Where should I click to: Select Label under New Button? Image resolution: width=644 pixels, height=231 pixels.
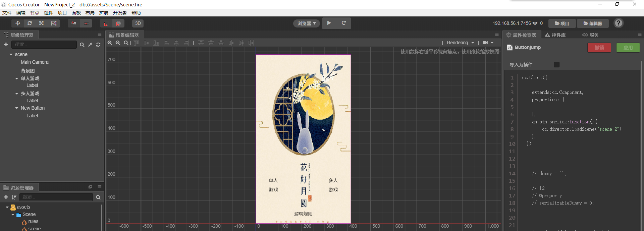(x=32, y=116)
